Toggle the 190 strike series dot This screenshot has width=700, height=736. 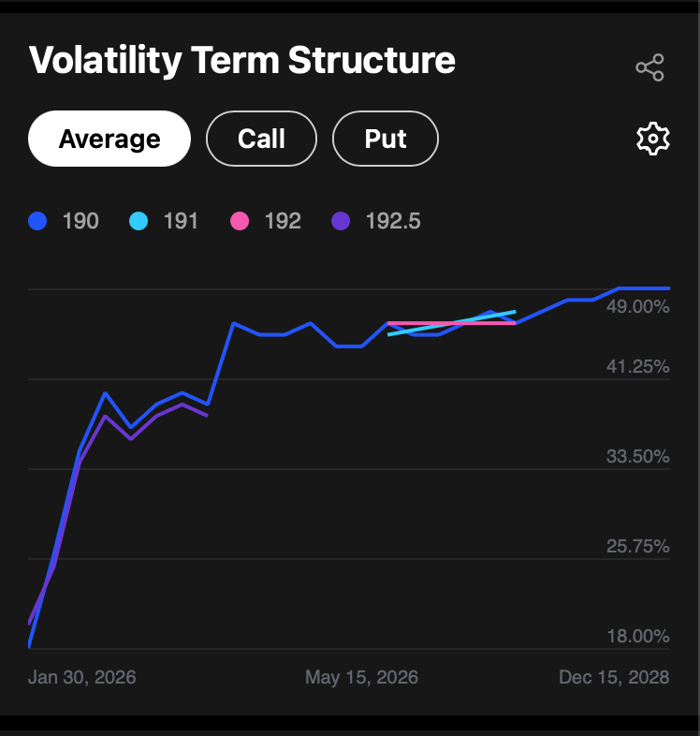tap(38, 221)
